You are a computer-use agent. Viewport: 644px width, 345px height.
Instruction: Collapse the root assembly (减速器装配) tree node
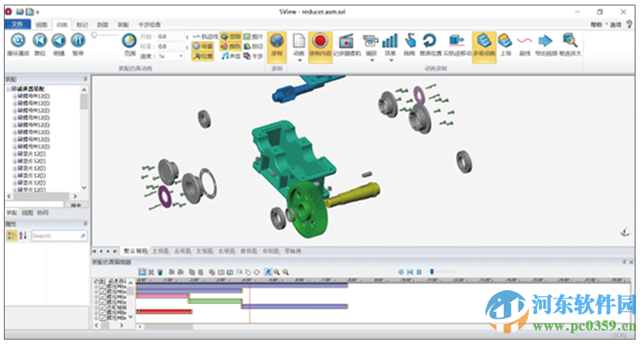pos(9,89)
